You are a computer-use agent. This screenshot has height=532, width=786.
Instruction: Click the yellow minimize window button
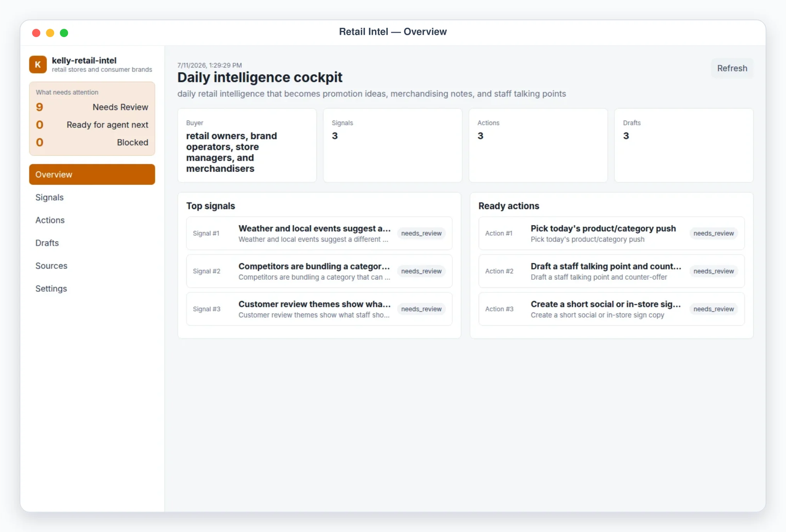point(50,33)
